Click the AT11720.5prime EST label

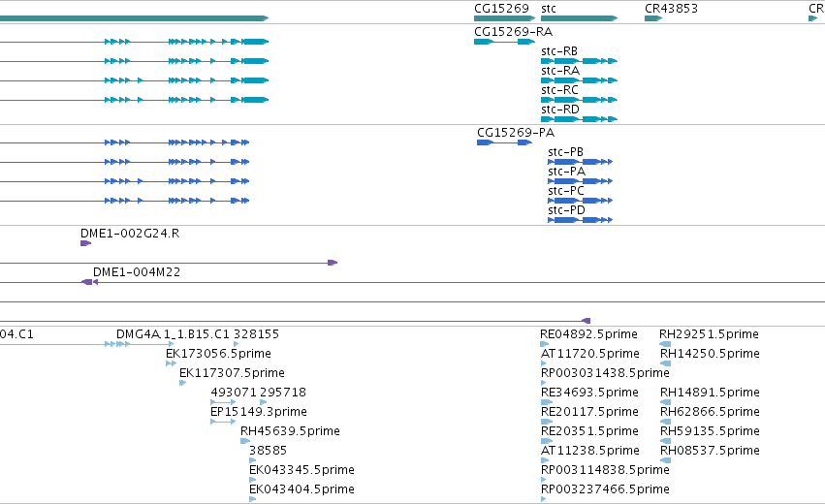(590, 354)
